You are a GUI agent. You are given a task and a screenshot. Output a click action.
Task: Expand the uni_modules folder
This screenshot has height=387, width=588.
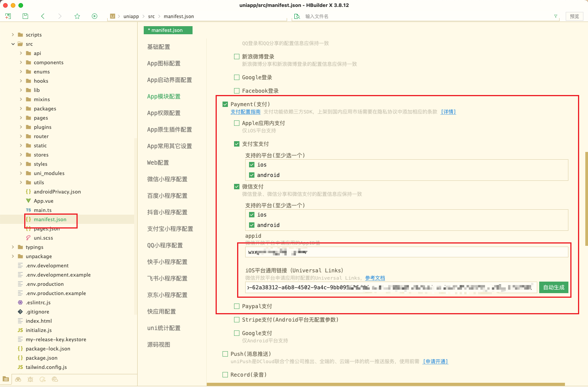point(21,173)
